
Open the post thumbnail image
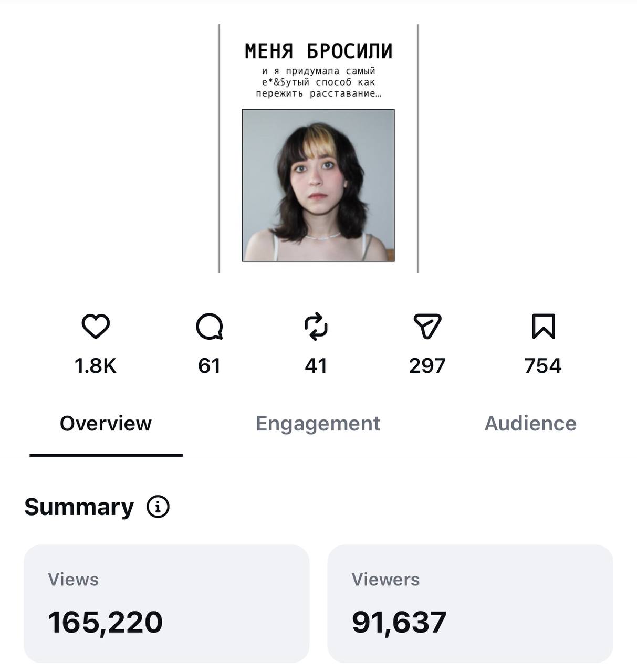pos(318,149)
